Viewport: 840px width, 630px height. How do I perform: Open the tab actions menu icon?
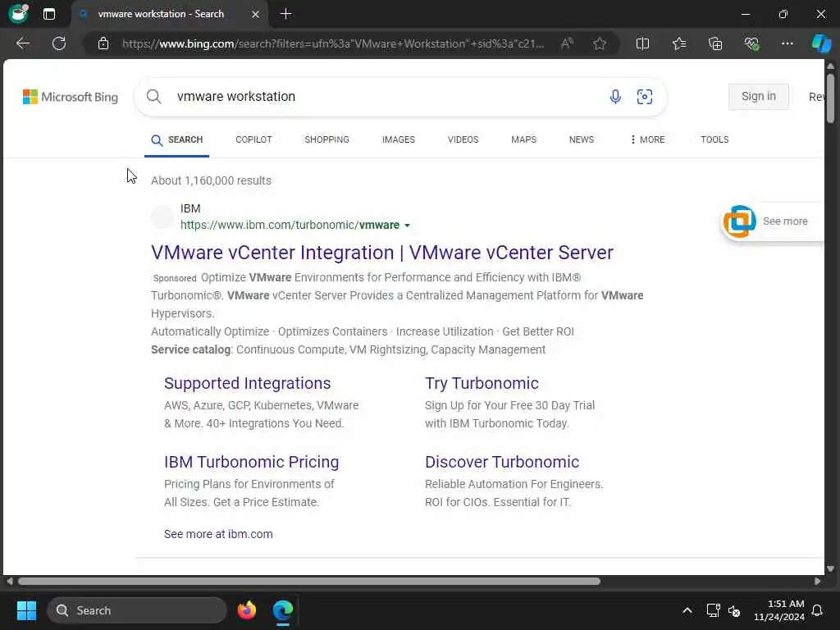tap(48, 14)
